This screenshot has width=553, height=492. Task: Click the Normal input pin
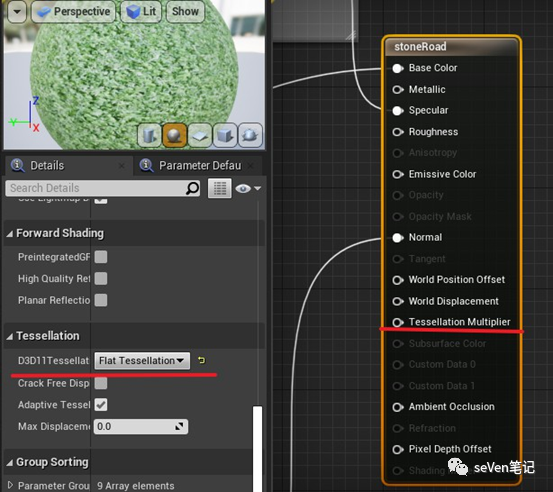pyautogui.click(x=397, y=238)
